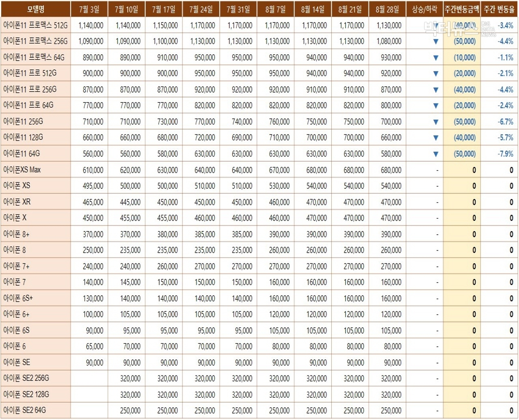This screenshot has height=420, width=519.
Task: Click the decline marker in 아이폰11 프로 64G row
Action: point(435,106)
